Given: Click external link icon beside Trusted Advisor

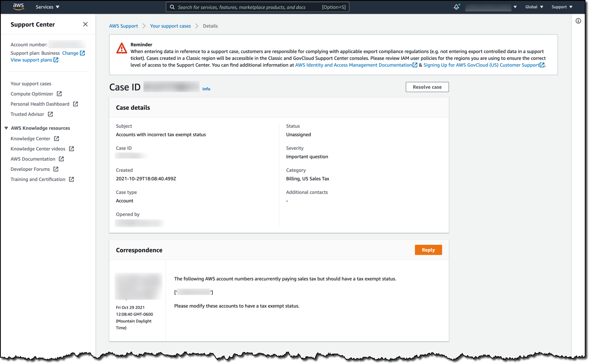Looking at the screenshot, I should [50, 114].
